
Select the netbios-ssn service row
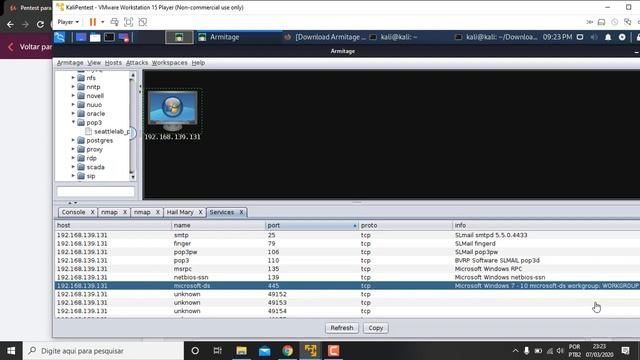pyautogui.click(x=347, y=277)
